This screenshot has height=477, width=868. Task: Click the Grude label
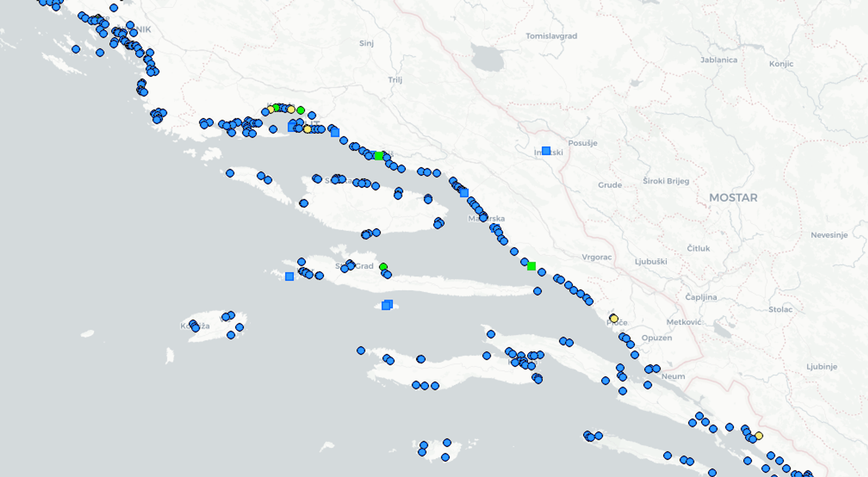610,185
